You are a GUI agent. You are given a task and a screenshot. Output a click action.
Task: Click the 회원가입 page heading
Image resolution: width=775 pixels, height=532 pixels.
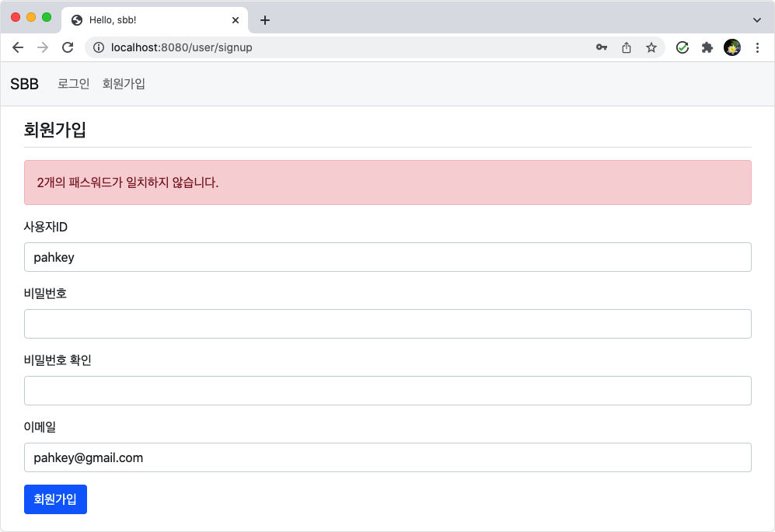tap(55, 130)
